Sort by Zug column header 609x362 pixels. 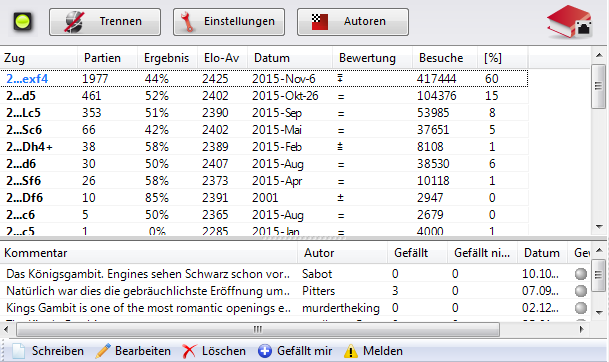pyautogui.click(x=39, y=58)
